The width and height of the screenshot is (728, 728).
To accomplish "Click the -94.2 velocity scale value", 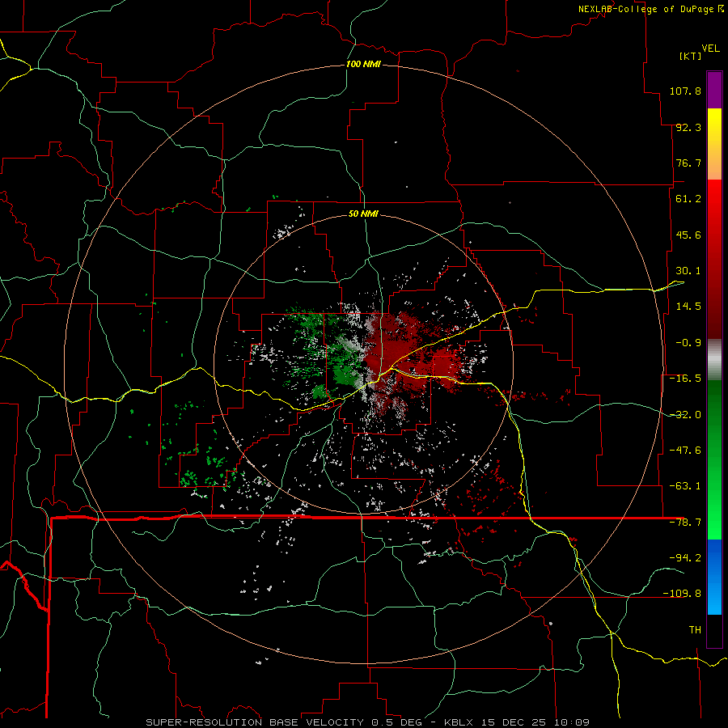I will click(x=685, y=558).
